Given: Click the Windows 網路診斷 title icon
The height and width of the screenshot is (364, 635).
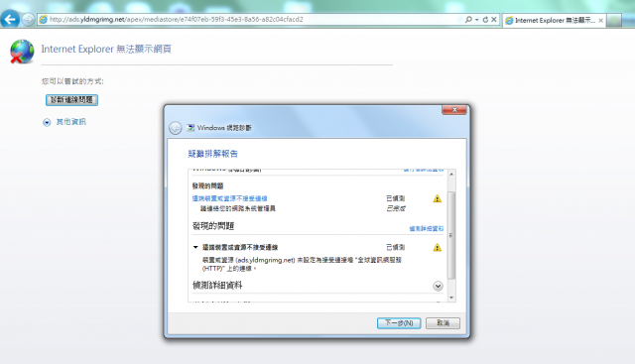Looking at the screenshot, I should [x=190, y=128].
